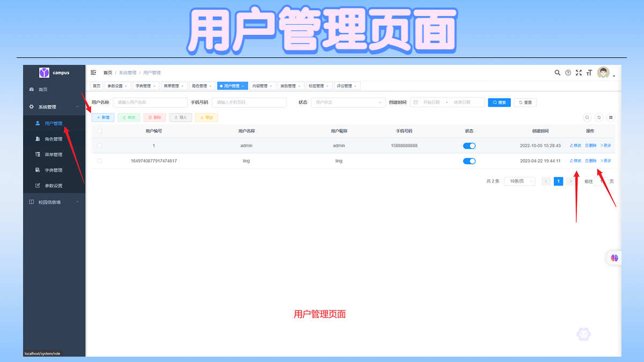Screen dimensions: 644x362
Task: Switch to the 类别管理 tab
Action: tap(290, 86)
